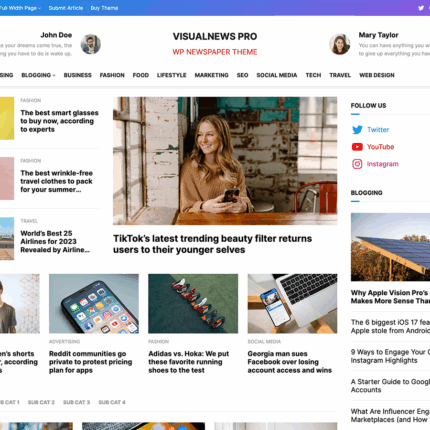
Task: Click the Submit Article link
Action: click(x=66, y=8)
